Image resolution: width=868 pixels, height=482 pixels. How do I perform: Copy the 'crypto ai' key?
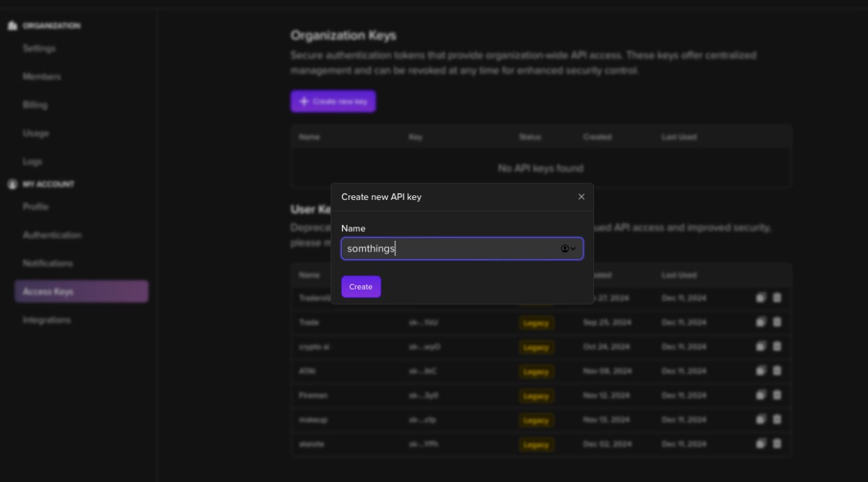pyautogui.click(x=761, y=346)
